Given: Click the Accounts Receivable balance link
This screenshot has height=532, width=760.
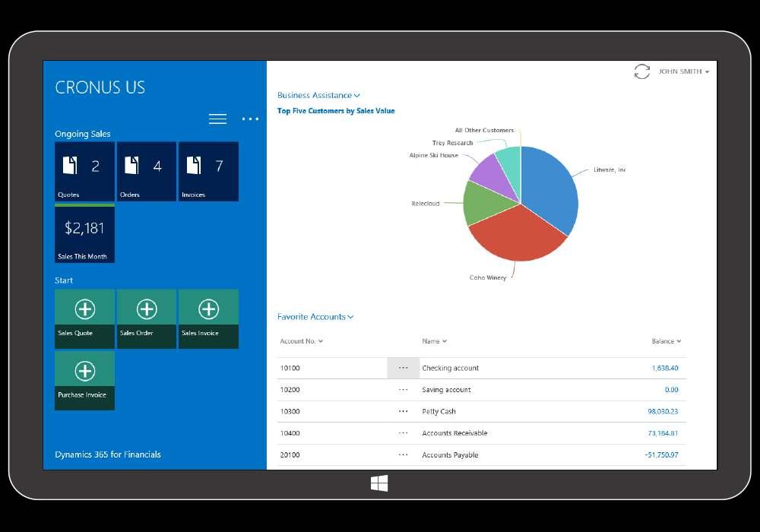Looking at the screenshot, I should click(663, 433).
